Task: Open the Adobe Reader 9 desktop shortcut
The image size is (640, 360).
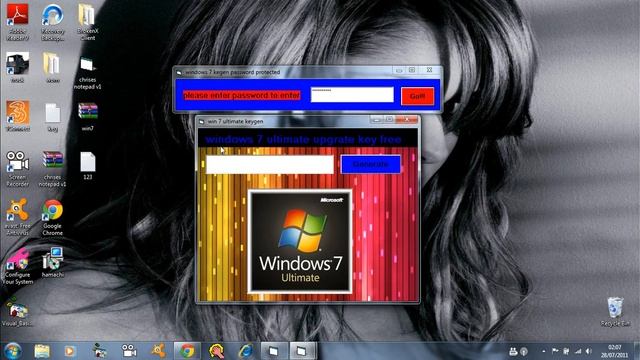Action: point(18,22)
